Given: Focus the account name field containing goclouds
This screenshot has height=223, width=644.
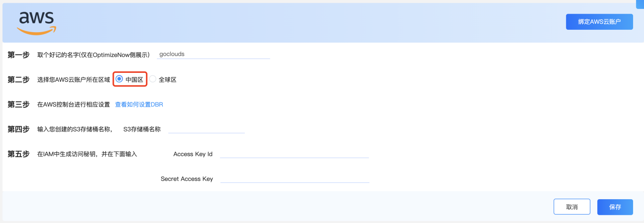Looking at the screenshot, I should click(213, 54).
